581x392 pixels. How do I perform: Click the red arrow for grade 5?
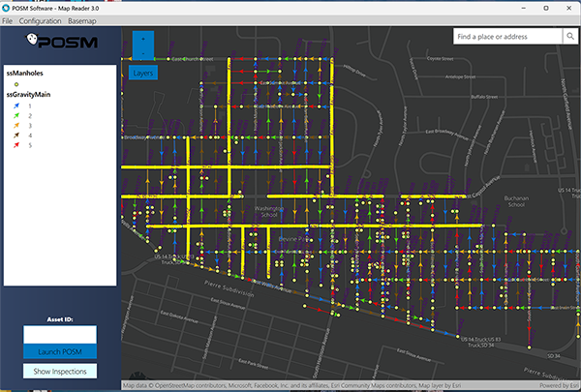16,144
